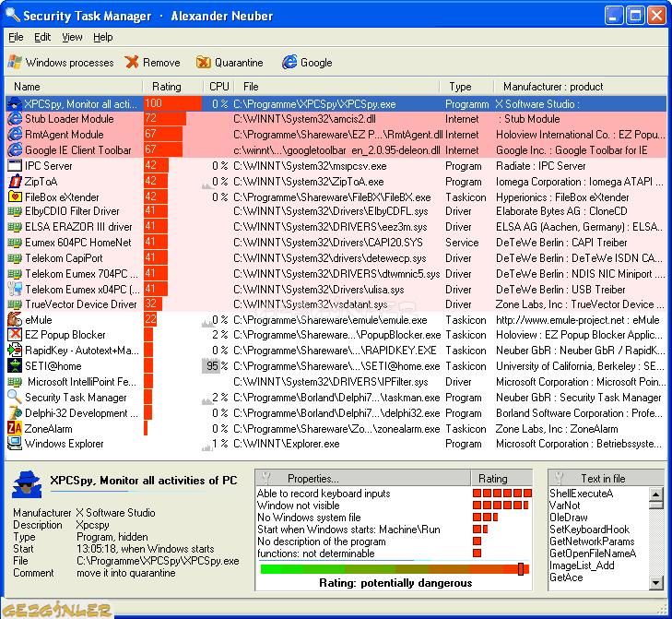Sort by the Name column header

point(74,87)
